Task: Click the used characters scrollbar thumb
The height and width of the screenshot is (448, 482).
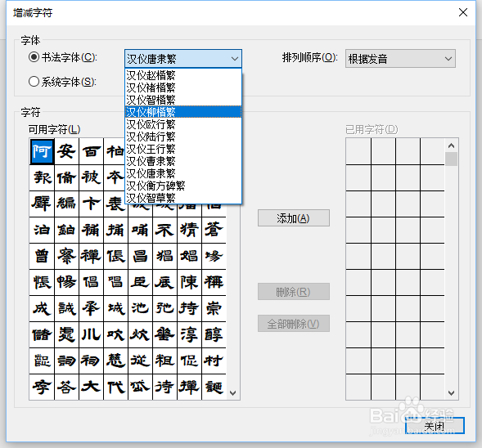Action: point(451,159)
